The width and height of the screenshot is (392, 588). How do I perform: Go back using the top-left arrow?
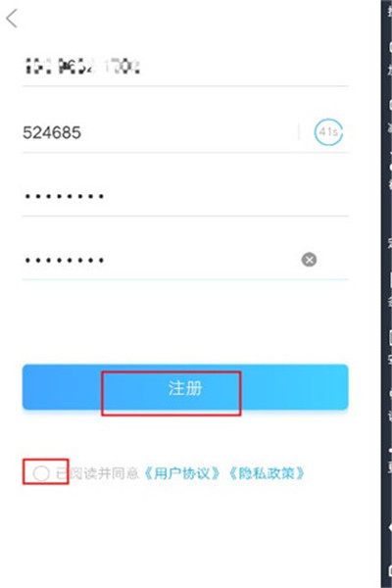pyautogui.click(x=12, y=19)
